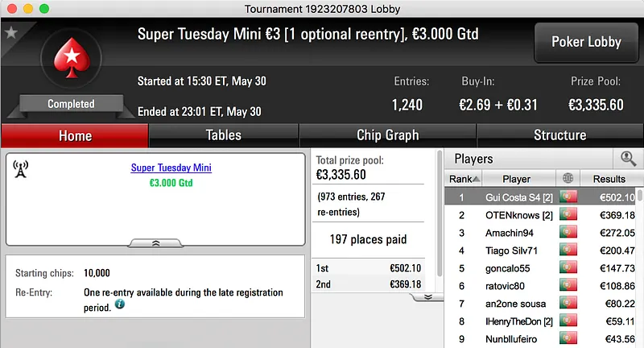The height and width of the screenshot is (348, 644).
Task: Click the flag beside Amachin94
Action: (x=569, y=233)
